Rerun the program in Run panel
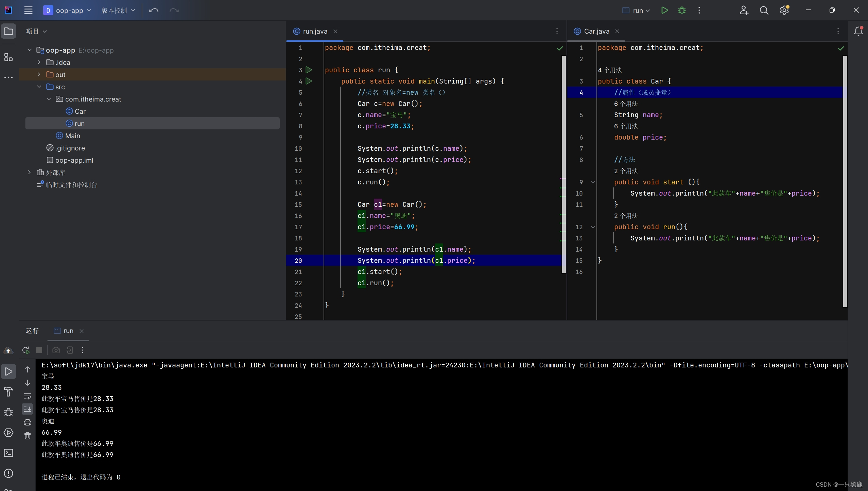The width and height of the screenshot is (868, 491). click(x=26, y=350)
